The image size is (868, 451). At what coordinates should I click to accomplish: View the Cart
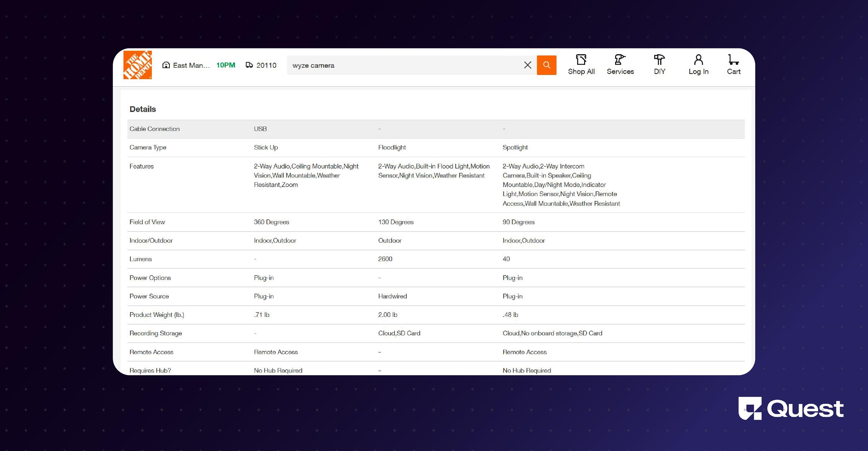click(734, 65)
